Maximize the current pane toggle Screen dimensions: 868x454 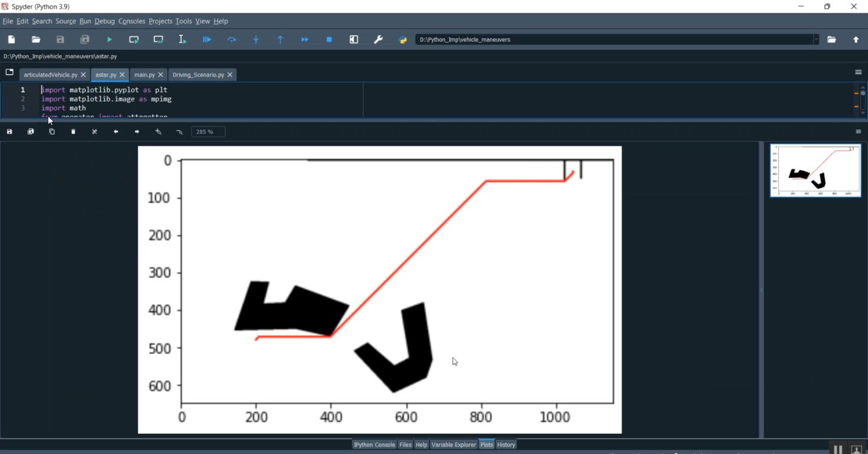[354, 39]
